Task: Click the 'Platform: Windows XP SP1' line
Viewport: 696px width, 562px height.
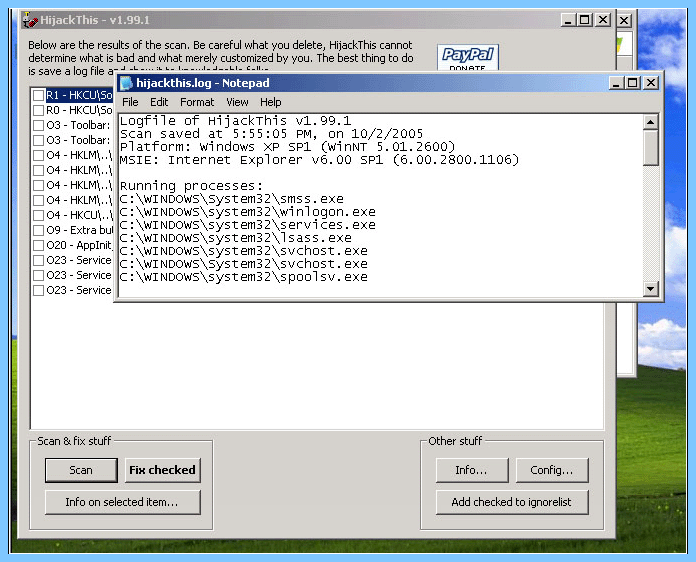Action: point(288,146)
